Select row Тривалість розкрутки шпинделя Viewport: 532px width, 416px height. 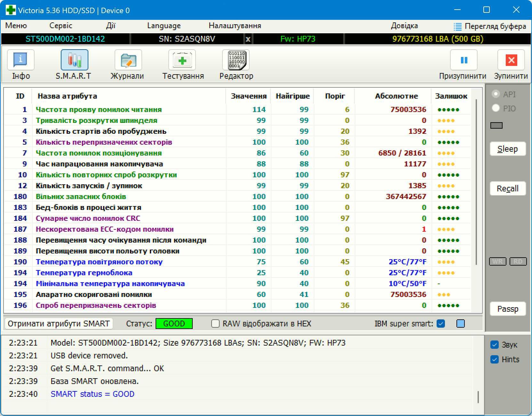click(x=237, y=120)
